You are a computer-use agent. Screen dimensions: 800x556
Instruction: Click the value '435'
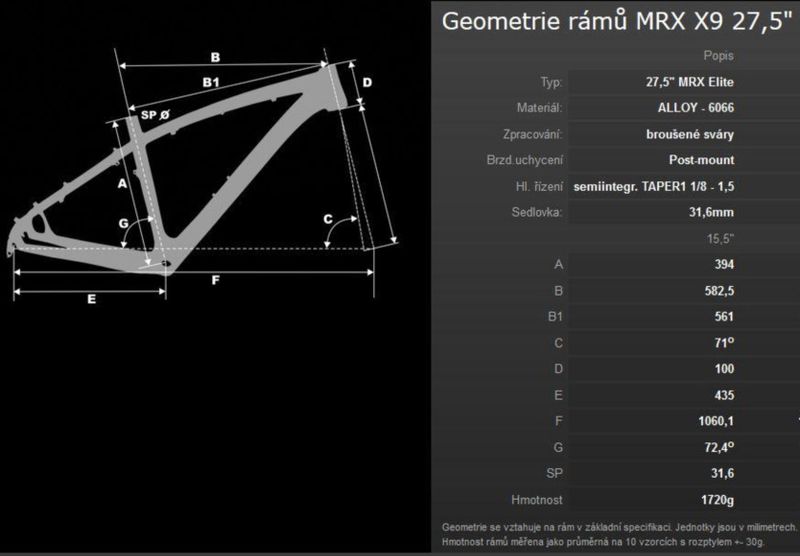coord(724,395)
